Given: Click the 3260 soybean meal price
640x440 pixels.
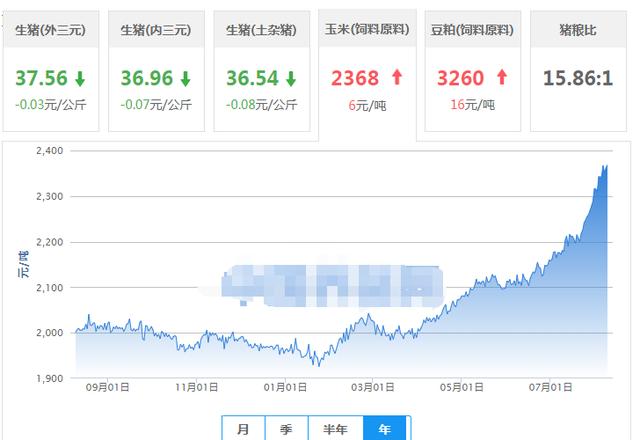Looking at the screenshot, I should point(460,78).
